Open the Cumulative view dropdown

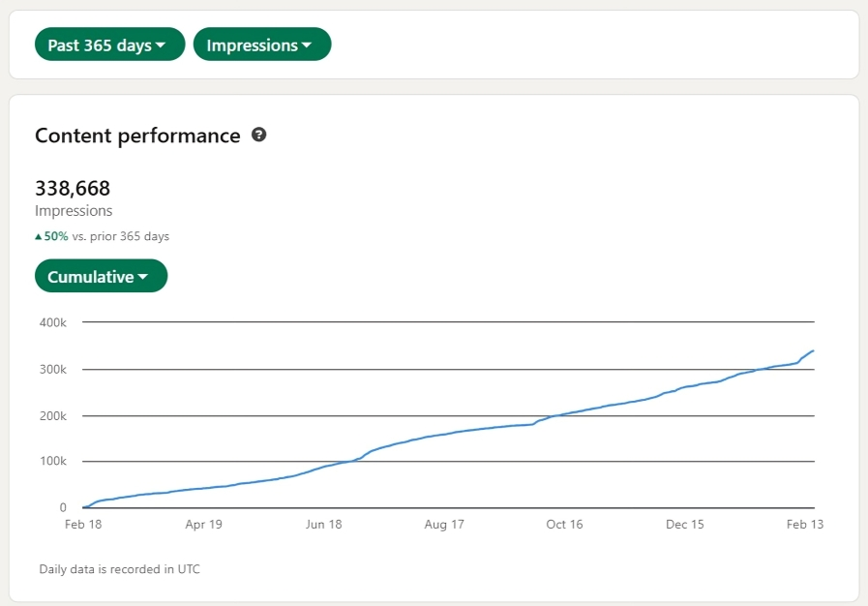101,277
